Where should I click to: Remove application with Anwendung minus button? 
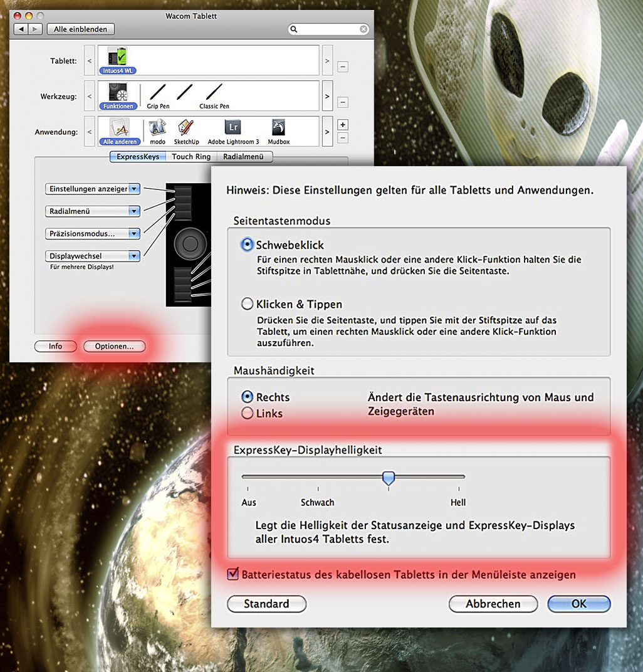pyautogui.click(x=343, y=138)
